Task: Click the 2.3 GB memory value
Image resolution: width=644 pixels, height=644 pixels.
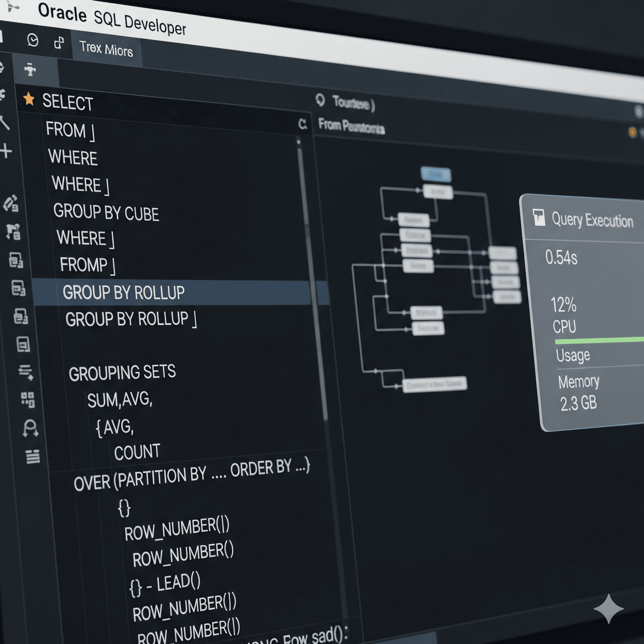Action: 579,402
